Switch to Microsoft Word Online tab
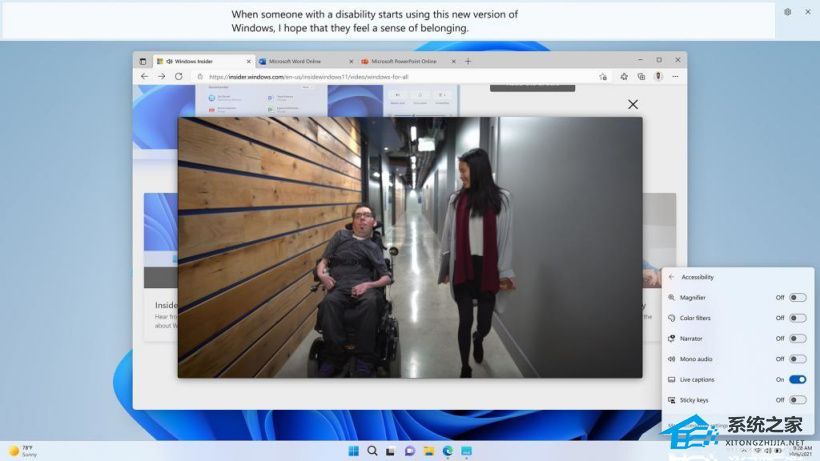Image resolution: width=820 pixels, height=461 pixels. tap(300, 61)
